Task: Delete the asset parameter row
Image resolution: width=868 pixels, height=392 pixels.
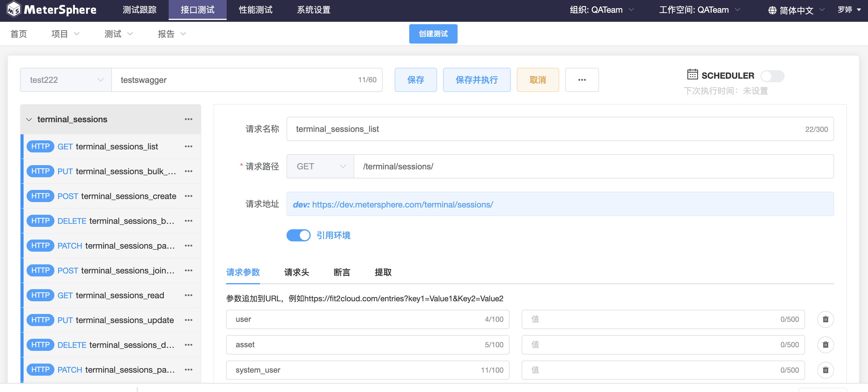Action: (x=825, y=345)
